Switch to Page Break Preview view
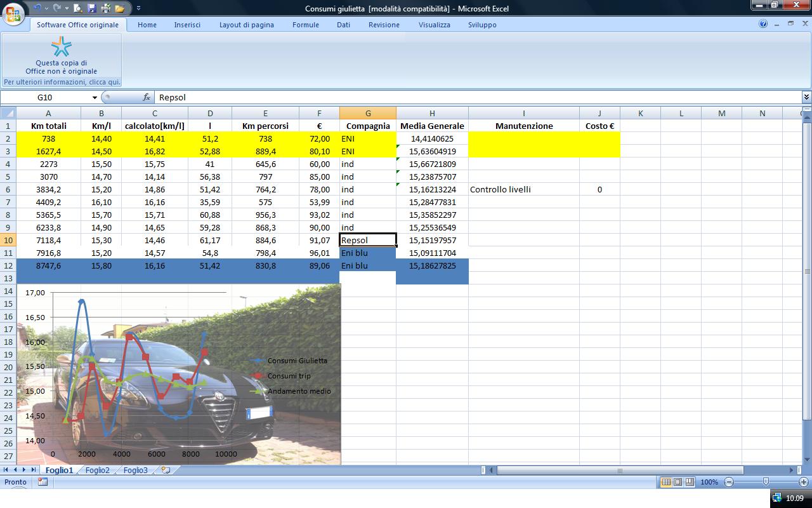Image resolution: width=812 pixels, height=508 pixels. click(690, 482)
